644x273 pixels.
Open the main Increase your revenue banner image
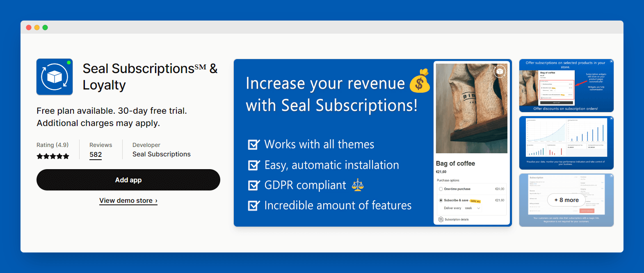pyautogui.click(x=373, y=143)
